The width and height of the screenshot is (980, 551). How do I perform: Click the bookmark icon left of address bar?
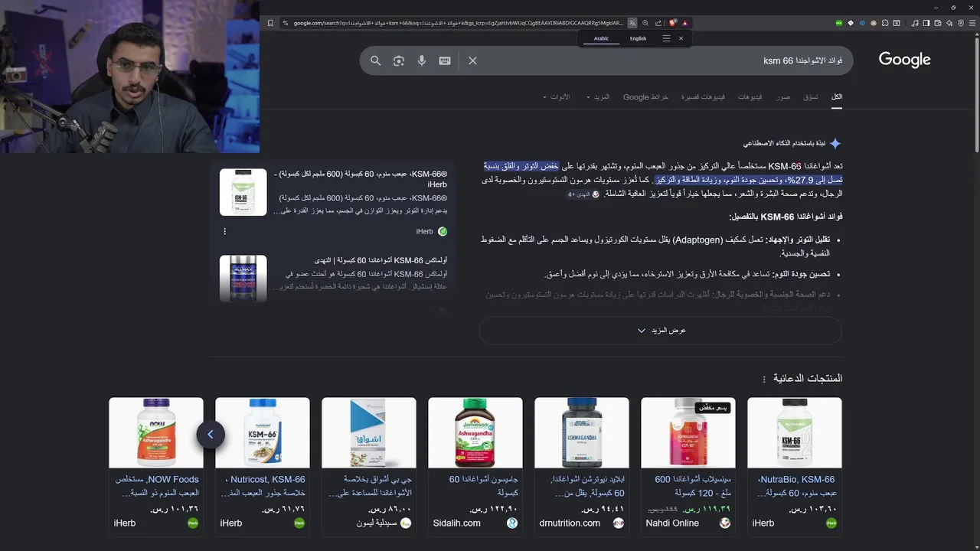[x=270, y=23]
